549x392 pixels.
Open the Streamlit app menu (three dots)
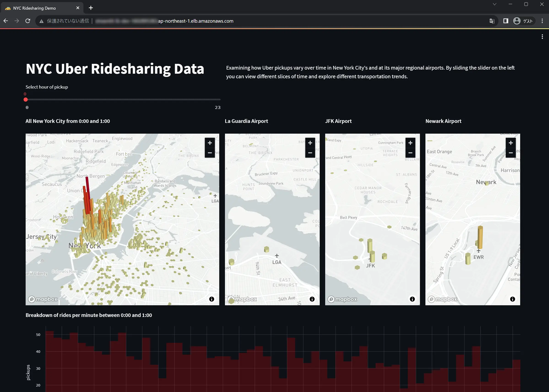(542, 36)
